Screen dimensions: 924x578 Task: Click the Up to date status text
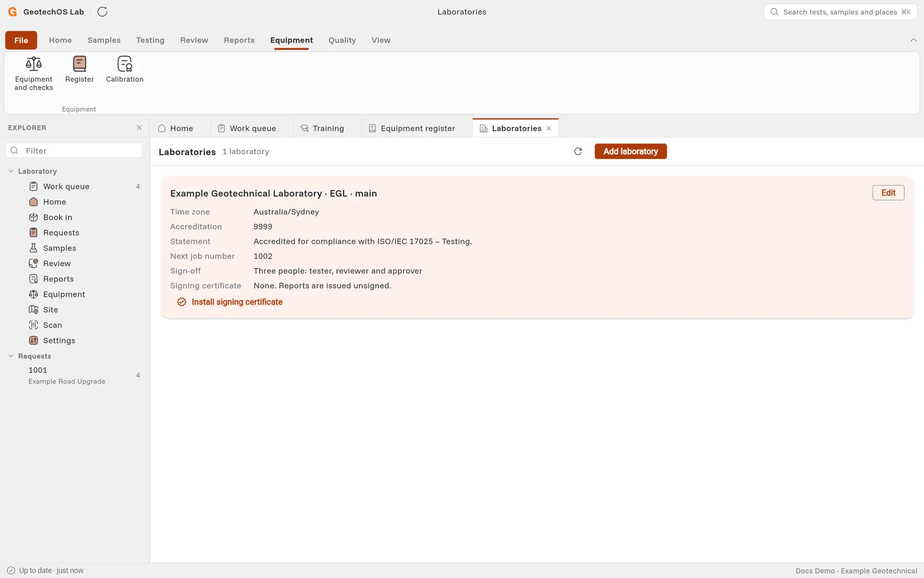[x=51, y=570]
